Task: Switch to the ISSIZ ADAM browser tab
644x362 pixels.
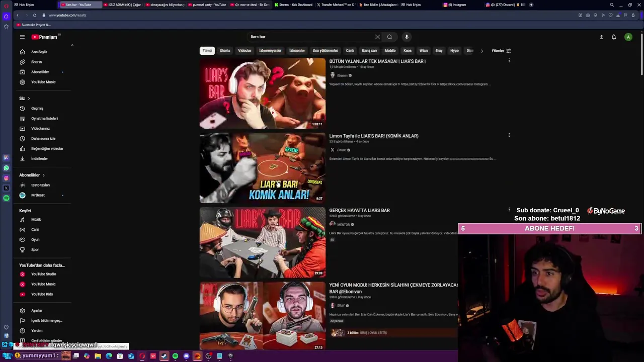Action: [122, 5]
